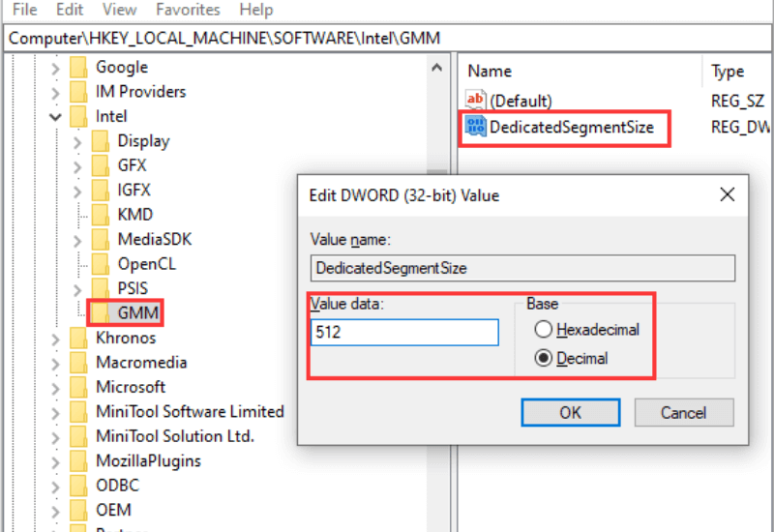Image resolution: width=774 pixels, height=532 pixels.
Task: Collapse the Intel registry key
Action: pyautogui.click(x=56, y=116)
